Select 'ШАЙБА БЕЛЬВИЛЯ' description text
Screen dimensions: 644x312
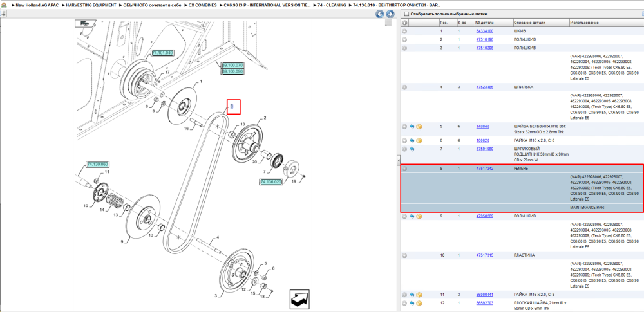[x=531, y=127]
